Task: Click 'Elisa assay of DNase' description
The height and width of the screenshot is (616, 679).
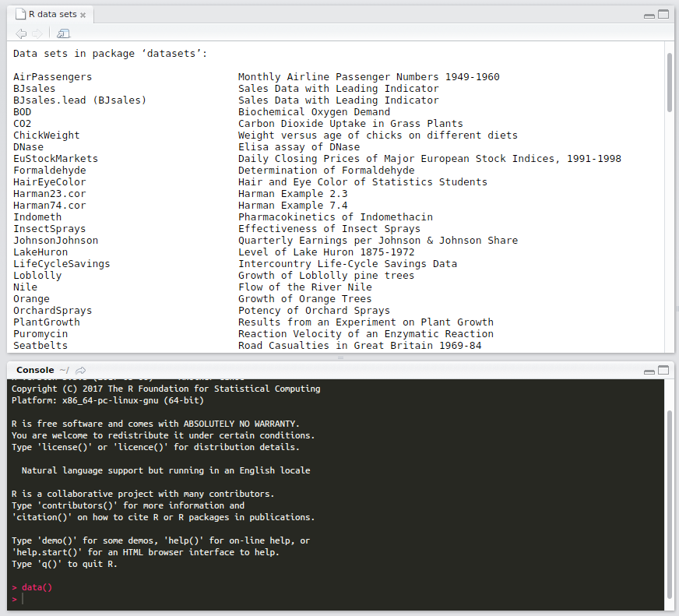Action: tap(299, 147)
